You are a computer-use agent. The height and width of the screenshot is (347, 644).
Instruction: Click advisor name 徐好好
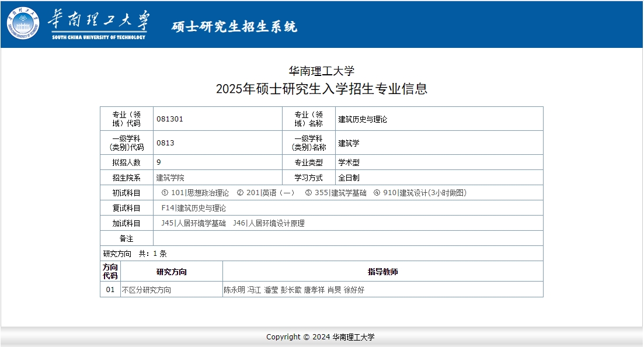pyautogui.click(x=354, y=290)
